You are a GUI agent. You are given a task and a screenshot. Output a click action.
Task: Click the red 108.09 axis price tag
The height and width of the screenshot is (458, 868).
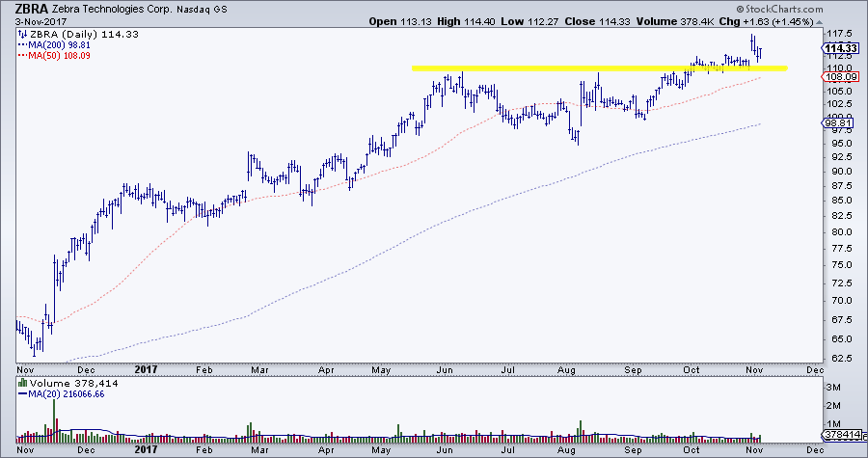pyautogui.click(x=835, y=77)
